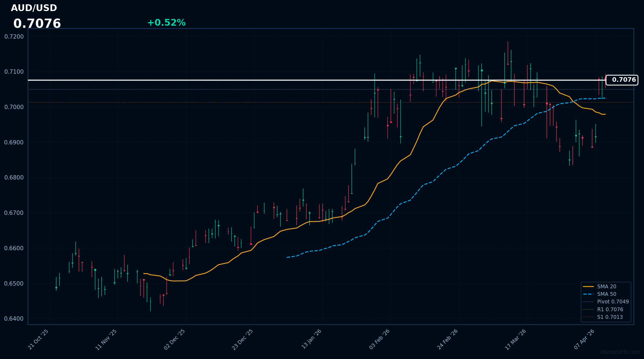Image resolution: width=644 pixels, height=359 pixels.
Task: Click the 0.7076 price tag on the chart's right edge
Action: (622, 80)
